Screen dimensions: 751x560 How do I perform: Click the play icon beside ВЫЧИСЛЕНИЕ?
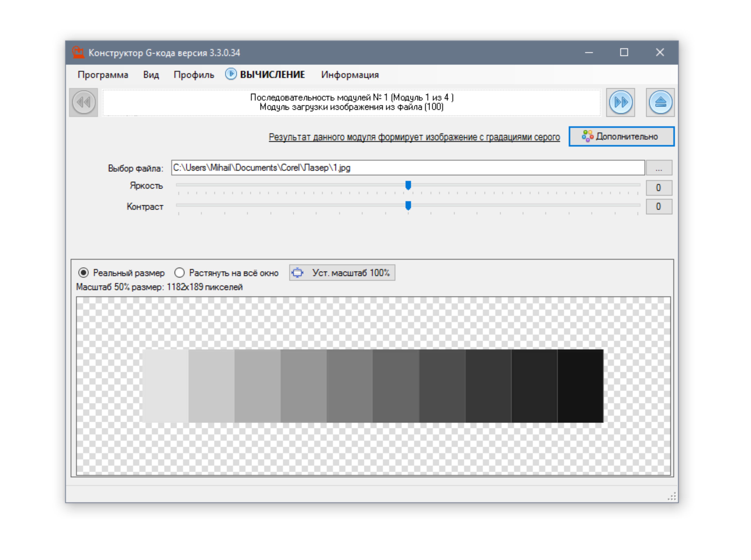[231, 74]
